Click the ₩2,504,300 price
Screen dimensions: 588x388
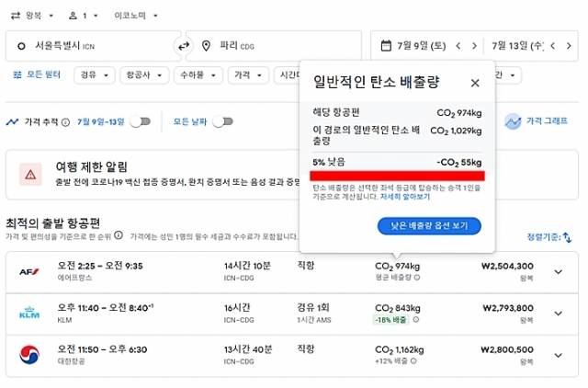pos(507,267)
